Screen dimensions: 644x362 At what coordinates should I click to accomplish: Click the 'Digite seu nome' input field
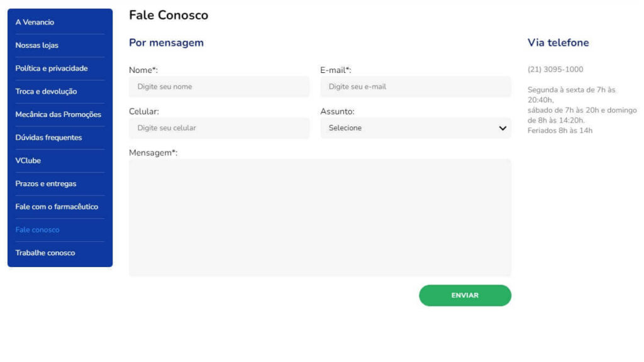coord(219,87)
